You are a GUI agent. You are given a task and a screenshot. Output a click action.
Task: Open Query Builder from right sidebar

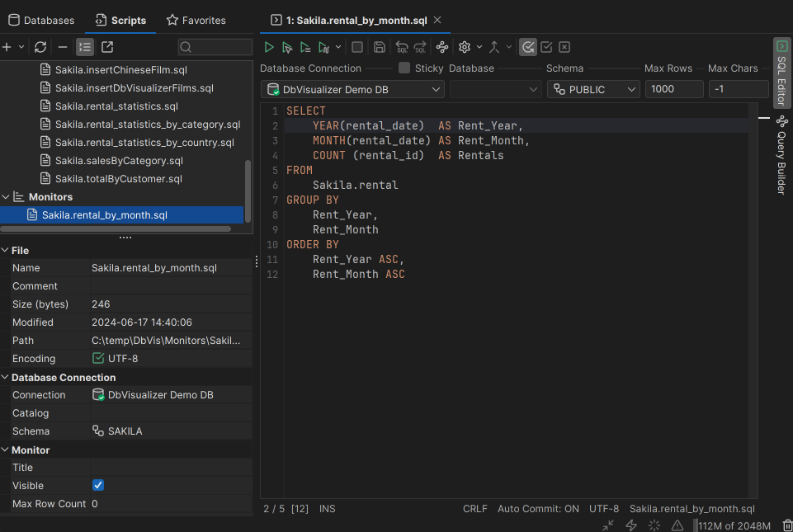tap(781, 157)
